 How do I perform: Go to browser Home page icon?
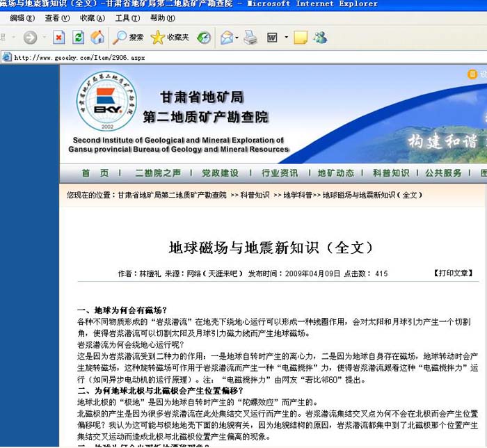(x=97, y=38)
